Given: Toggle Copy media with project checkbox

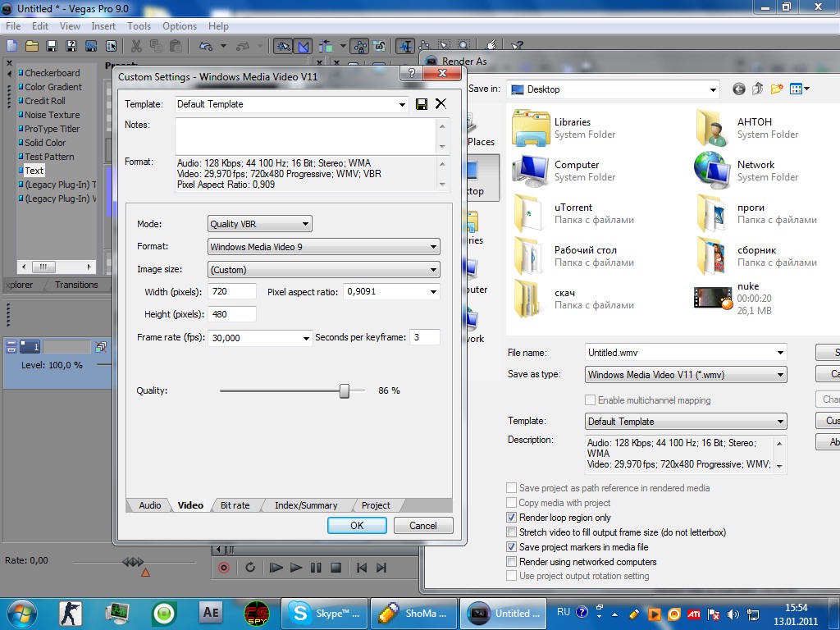Looking at the screenshot, I should click(x=512, y=503).
